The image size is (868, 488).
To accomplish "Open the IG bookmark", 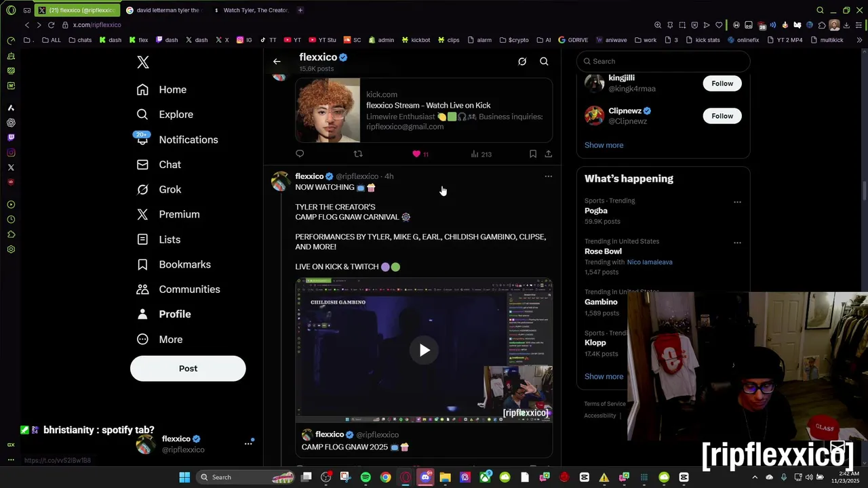I will tap(244, 40).
